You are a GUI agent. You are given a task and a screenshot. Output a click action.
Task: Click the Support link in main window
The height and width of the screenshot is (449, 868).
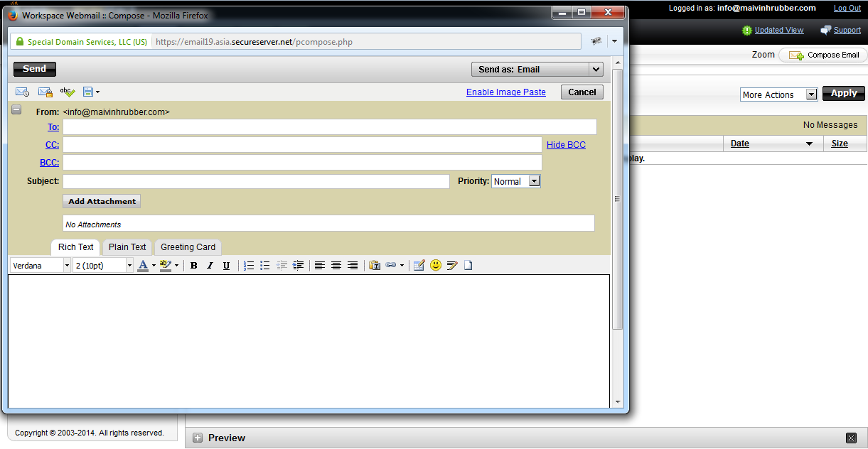pos(847,31)
